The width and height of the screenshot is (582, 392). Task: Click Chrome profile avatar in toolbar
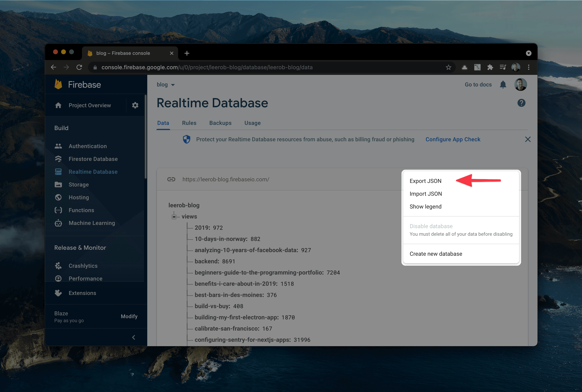(x=516, y=67)
